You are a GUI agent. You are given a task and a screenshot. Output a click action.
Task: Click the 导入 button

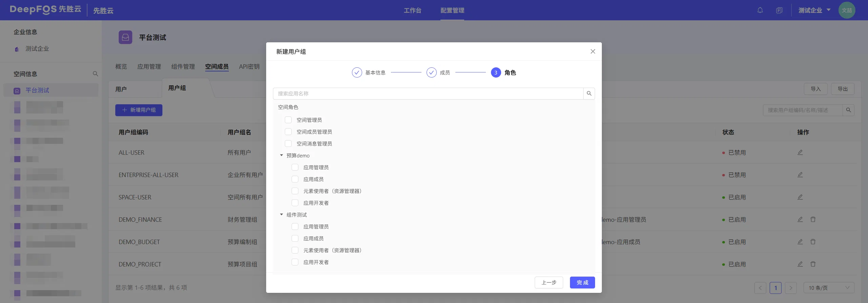[815, 89]
